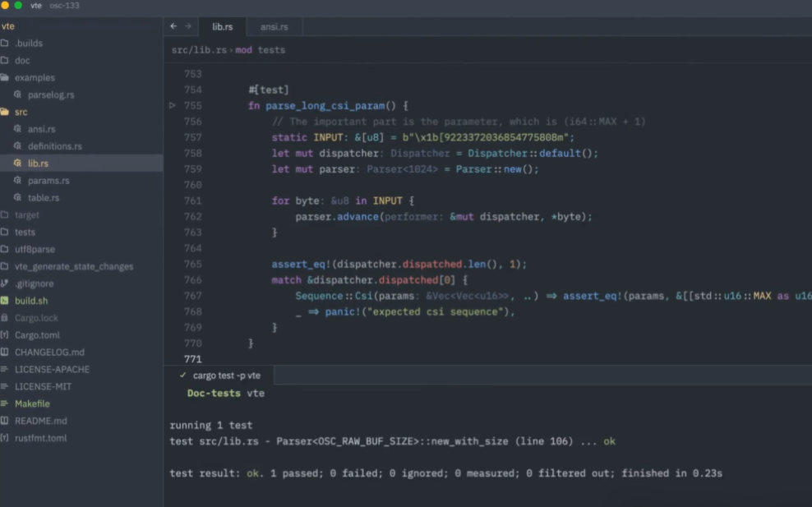Select the cargo test -p vte terminal tab

coord(220,376)
